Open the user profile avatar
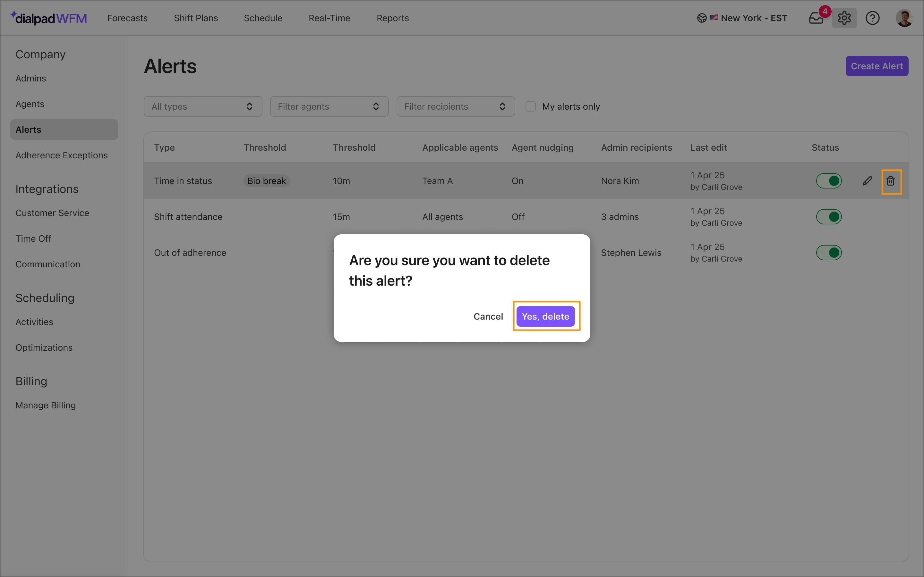924x577 pixels. coord(904,18)
